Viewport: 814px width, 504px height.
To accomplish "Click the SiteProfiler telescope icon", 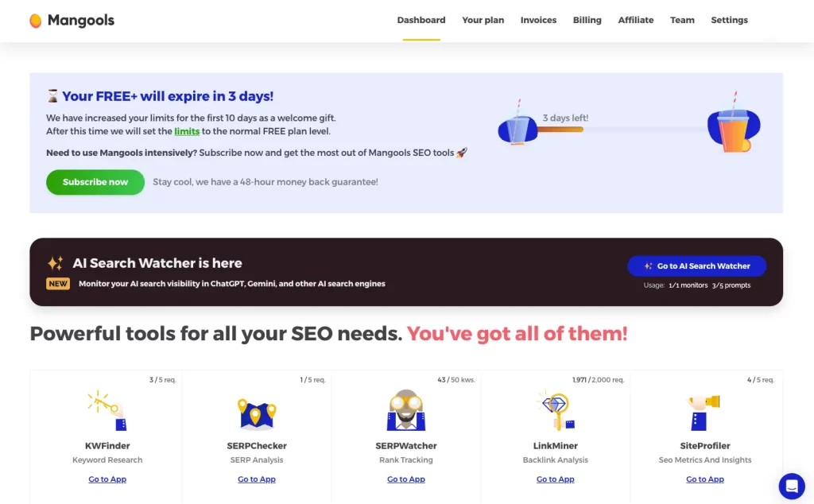I will [705, 410].
